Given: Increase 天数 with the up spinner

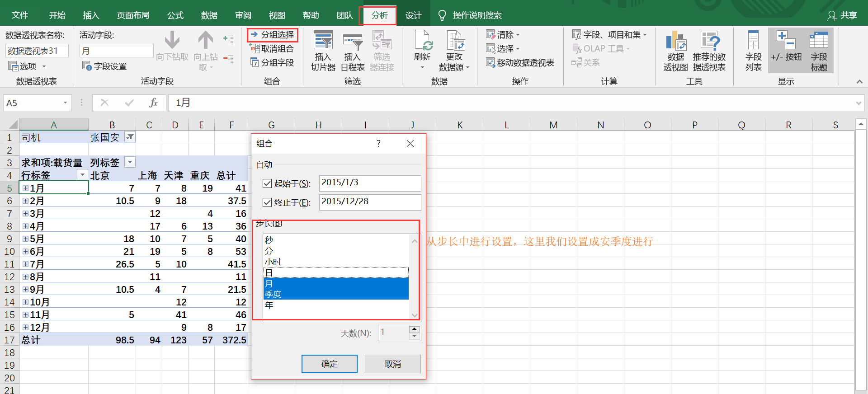Looking at the screenshot, I should pyautogui.click(x=415, y=329).
